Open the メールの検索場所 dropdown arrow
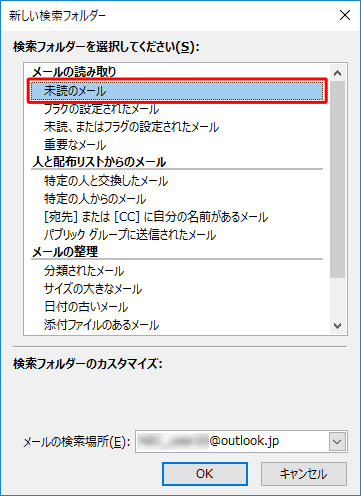Image resolution: width=361 pixels, height=496 pixels. coord(337,442)
